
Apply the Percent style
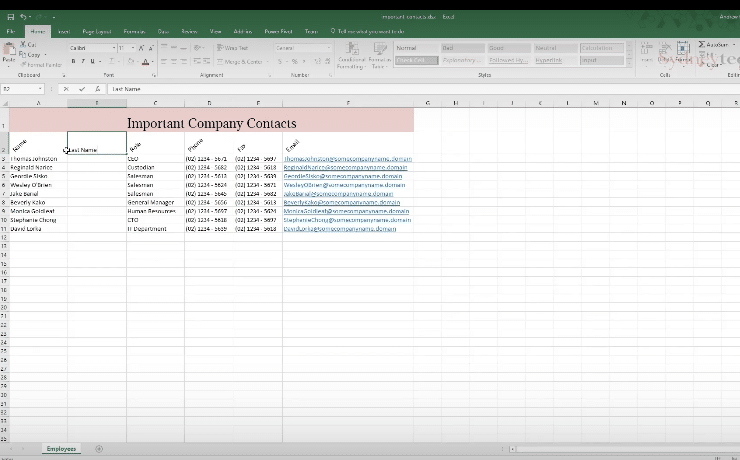pyautogui.click(x=294, y=61)
